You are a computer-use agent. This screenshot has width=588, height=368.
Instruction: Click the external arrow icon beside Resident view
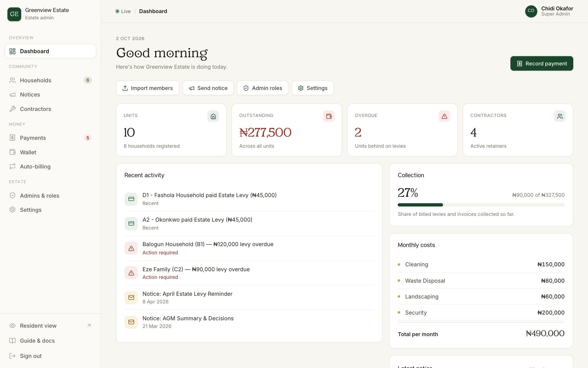point(89,325)
